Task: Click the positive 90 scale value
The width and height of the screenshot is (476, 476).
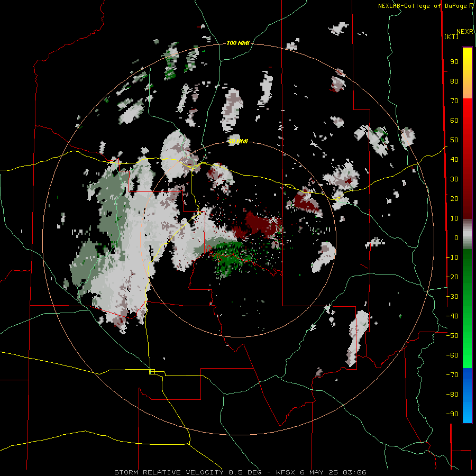Action: coord(454,62)
